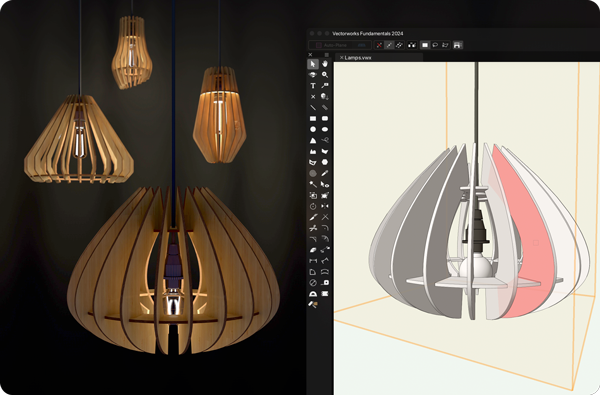
Task: Select the Line tool
Action: pyautogui.click(x=313, y=108)
